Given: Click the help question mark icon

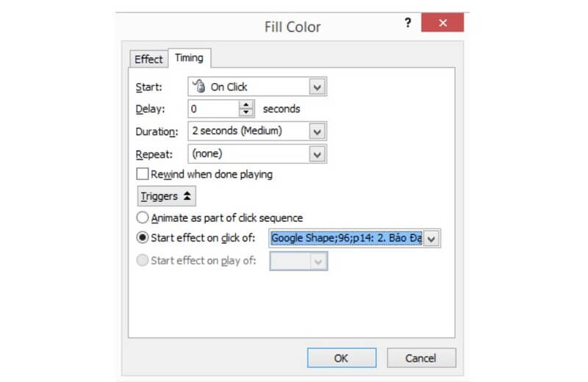Looking at the screenshot, I should pos(408,23).
